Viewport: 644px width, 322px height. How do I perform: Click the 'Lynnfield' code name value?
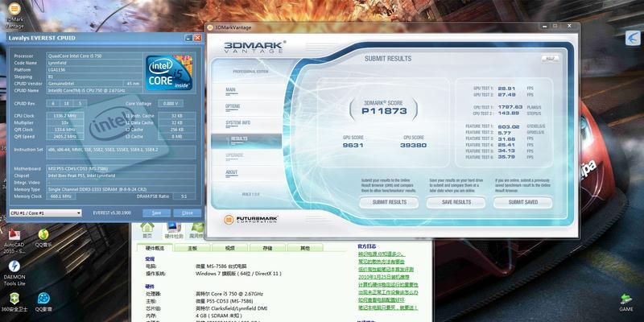pos(94,63)
